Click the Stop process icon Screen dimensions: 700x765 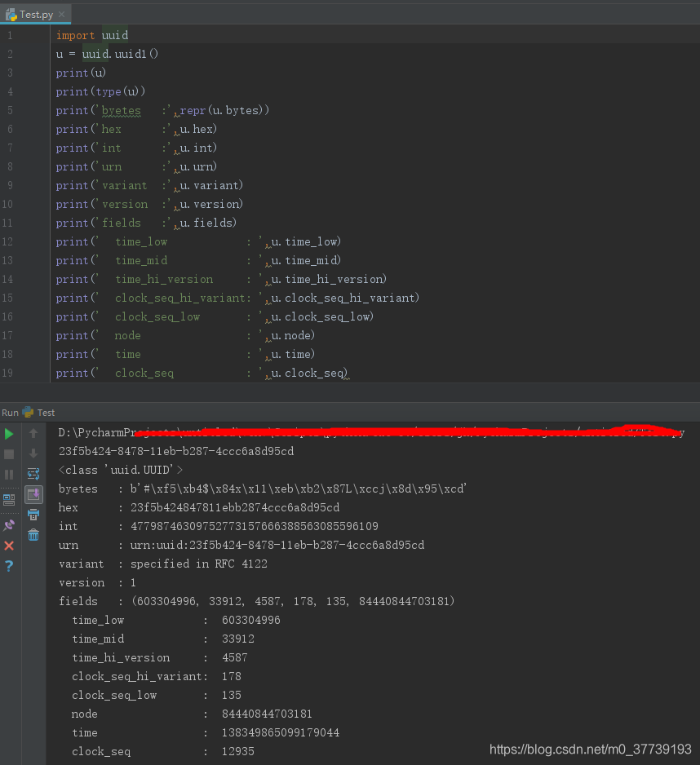tap(8, 454)
